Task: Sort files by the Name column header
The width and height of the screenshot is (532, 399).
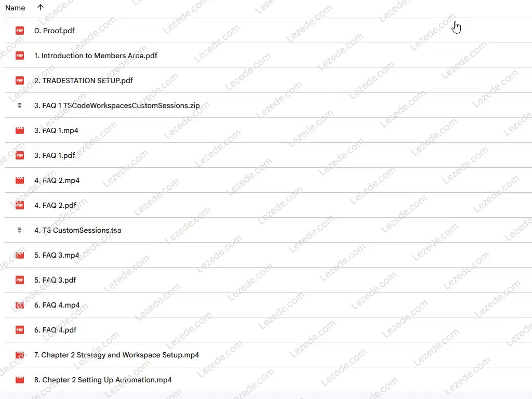Action: pos(15,8)
